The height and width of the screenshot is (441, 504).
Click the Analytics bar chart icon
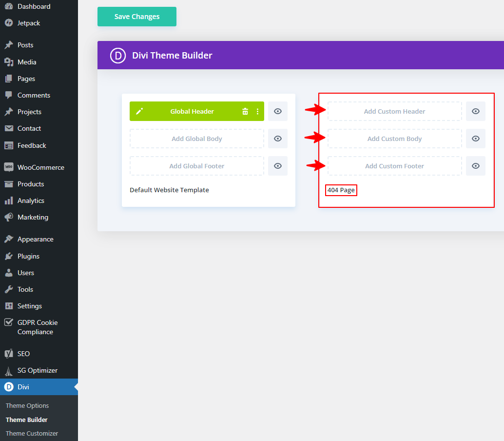(9, 200)
